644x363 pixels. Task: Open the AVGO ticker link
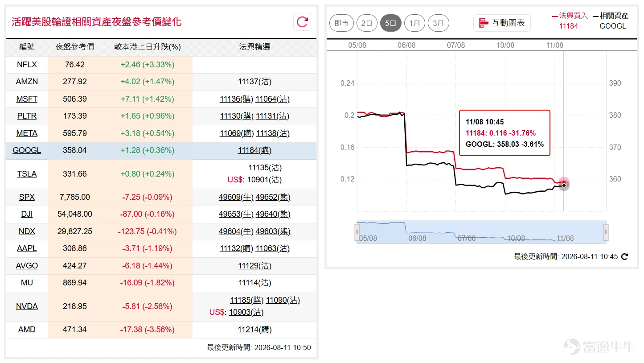pos(27,266)
